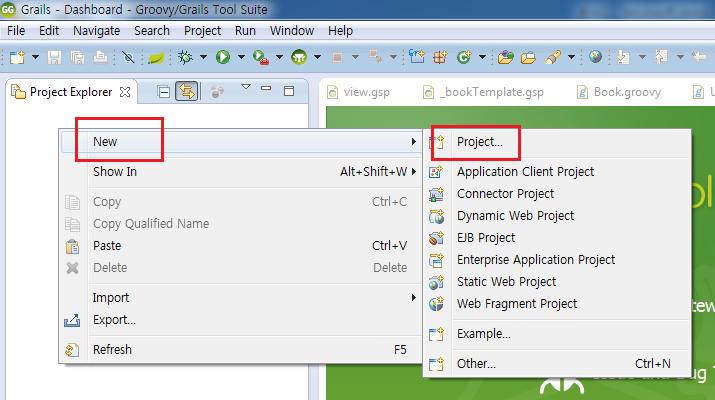
Task: Click the green Spring leaf toolbar icon
Action: pos(156,58)
